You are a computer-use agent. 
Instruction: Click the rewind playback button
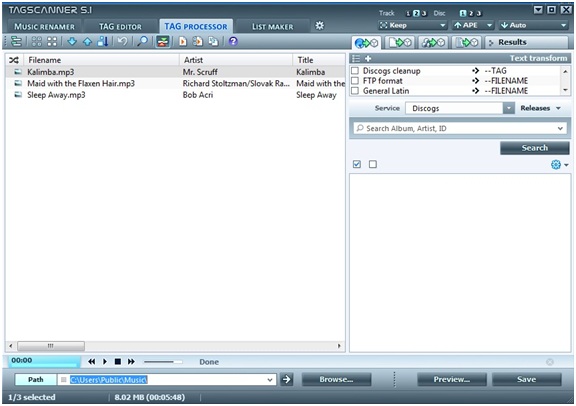(x=91, y=362)
